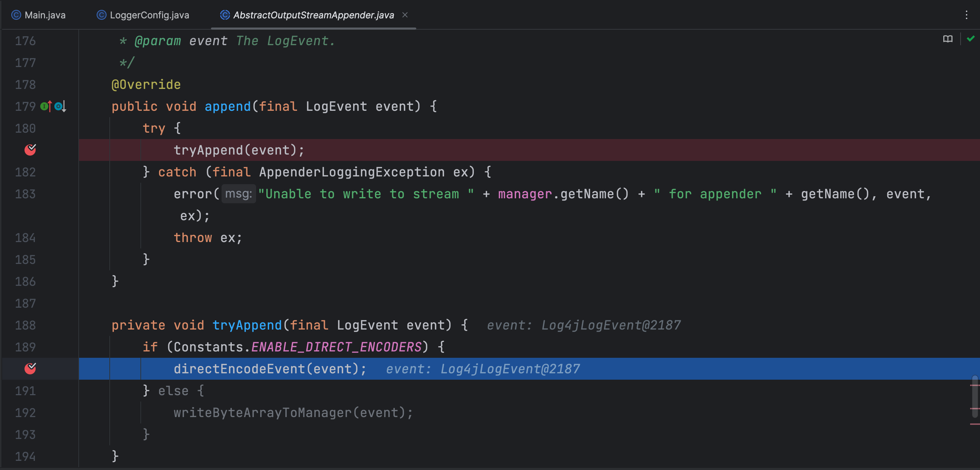This screenshot has width=980, height=470.
Task: Click the msg: parameter hint on line 183
Action: click(238, 194)
